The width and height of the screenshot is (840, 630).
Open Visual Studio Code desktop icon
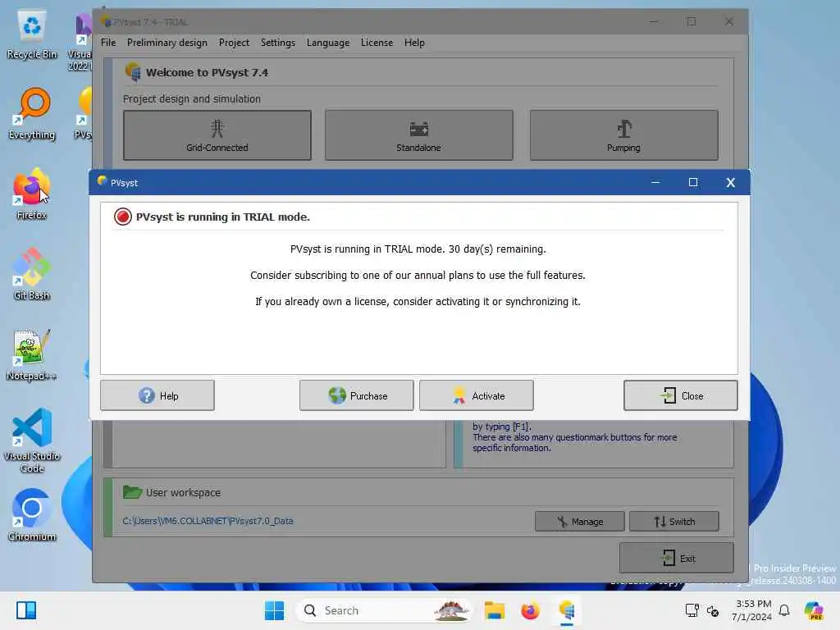32,441
